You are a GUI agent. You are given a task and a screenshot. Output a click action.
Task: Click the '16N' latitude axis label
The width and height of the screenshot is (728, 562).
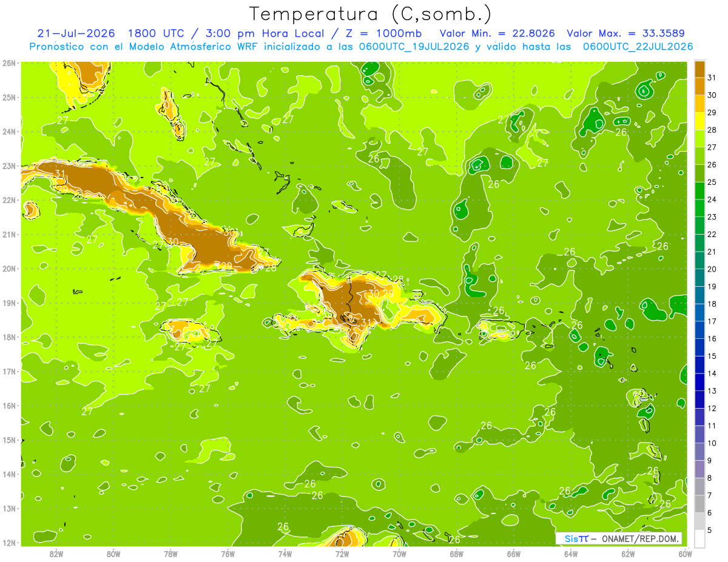click(x=9, y=405)
